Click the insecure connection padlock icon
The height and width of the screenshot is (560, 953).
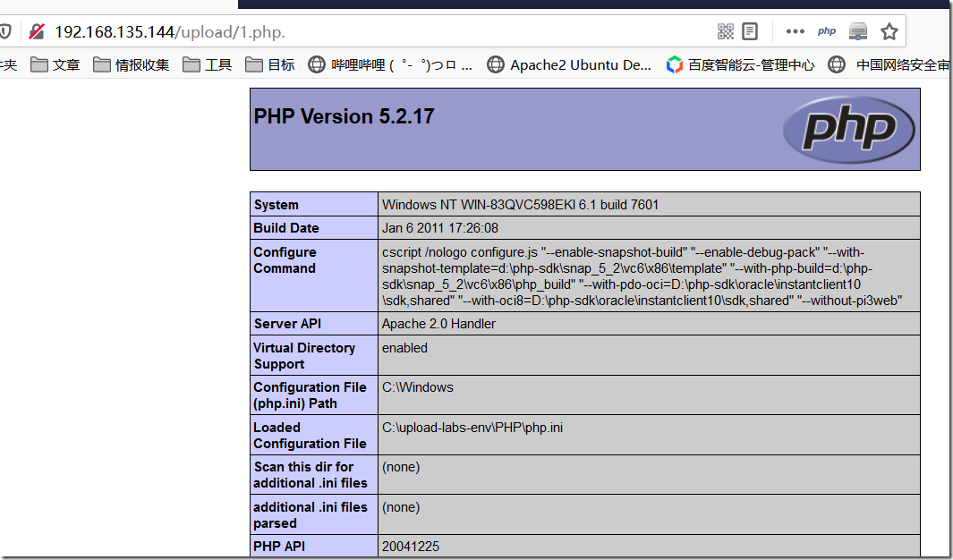pyautogui.click(x=37, y=31)
